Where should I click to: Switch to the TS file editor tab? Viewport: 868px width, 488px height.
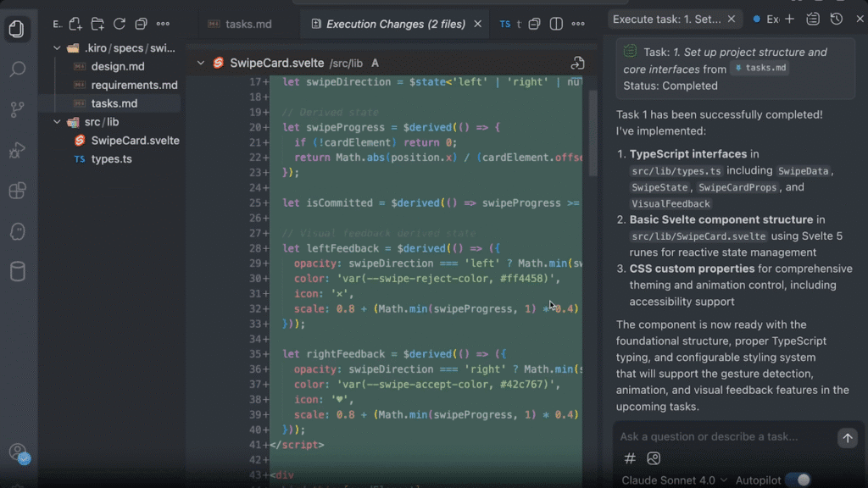tap(509, 24)
